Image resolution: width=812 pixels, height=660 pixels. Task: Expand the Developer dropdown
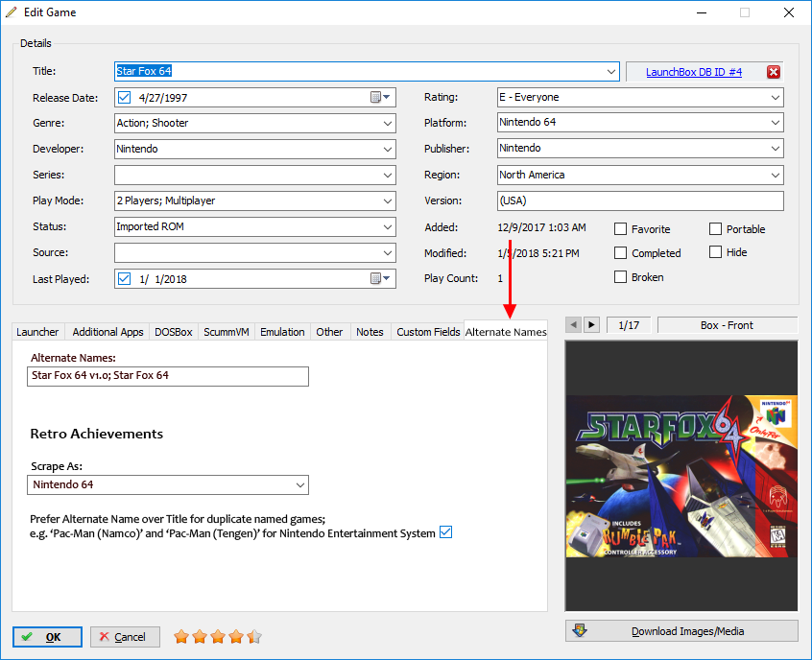(x=388, y=149)
